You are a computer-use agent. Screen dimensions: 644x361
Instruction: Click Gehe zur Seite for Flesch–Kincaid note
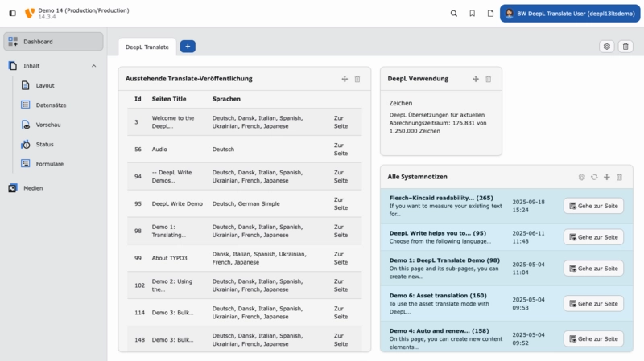pos(593,206)
